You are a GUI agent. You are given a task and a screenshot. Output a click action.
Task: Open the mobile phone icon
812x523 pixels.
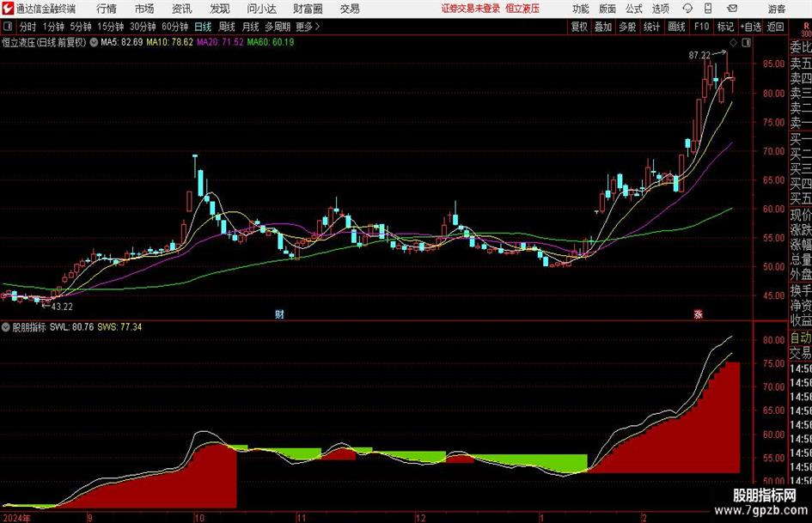708,9
